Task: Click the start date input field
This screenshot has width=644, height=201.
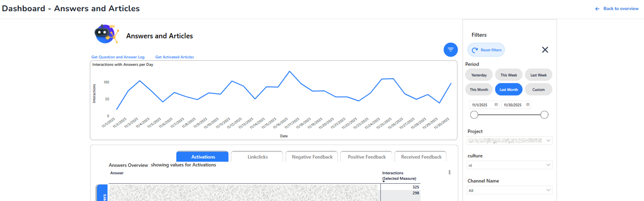Action: pos(481,105)
